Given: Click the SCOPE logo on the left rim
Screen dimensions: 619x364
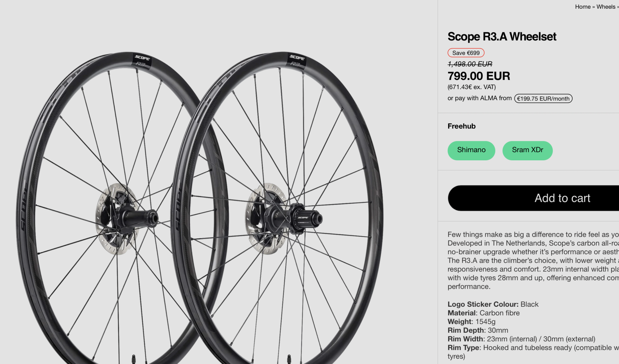Looking at the screenshot, I should point(142,58).
